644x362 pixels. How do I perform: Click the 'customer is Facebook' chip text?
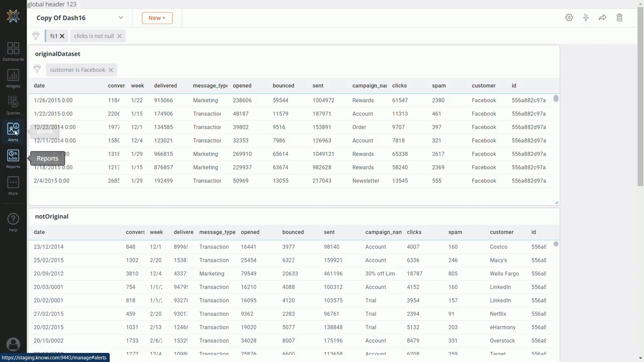point(77,70)
